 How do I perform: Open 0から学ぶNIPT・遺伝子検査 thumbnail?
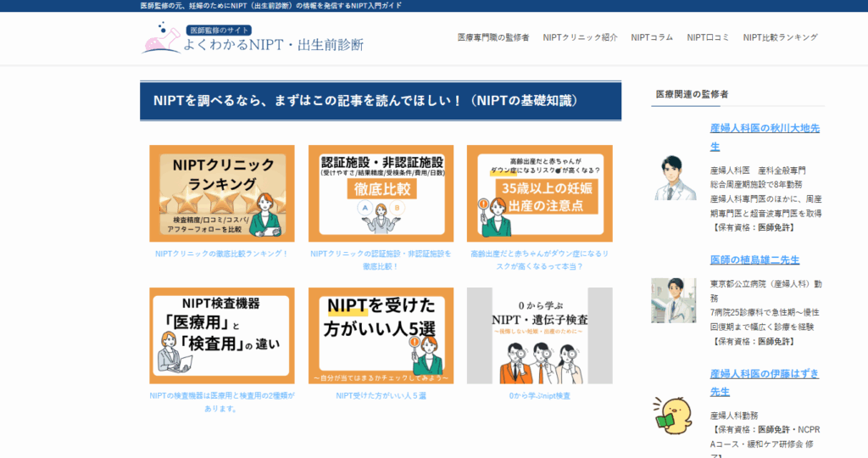540,336
